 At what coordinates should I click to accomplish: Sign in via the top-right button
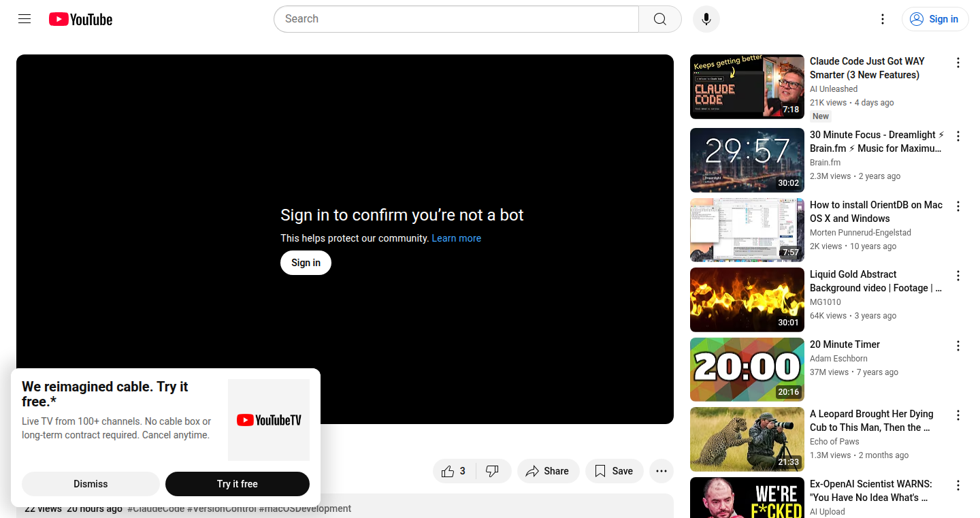[935, 19]
